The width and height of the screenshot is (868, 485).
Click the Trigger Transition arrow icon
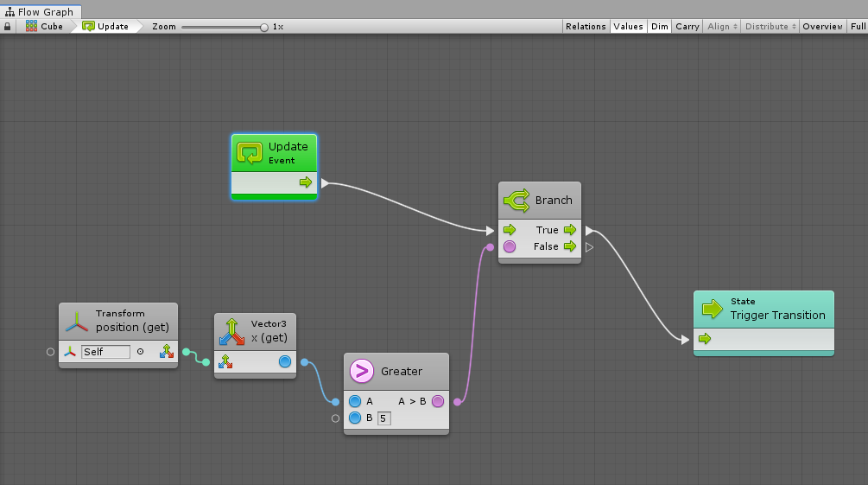tap(712, 309)
